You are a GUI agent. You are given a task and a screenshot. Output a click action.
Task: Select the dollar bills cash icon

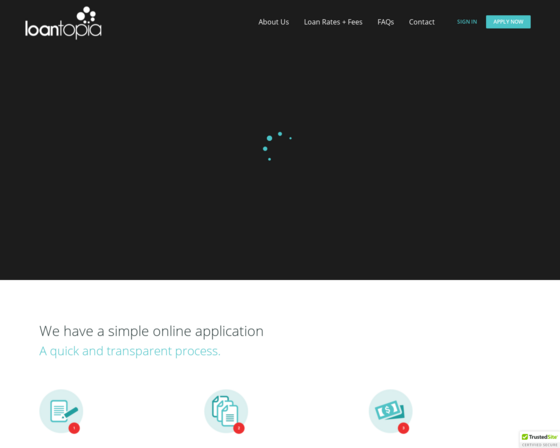tap(390, 411)
